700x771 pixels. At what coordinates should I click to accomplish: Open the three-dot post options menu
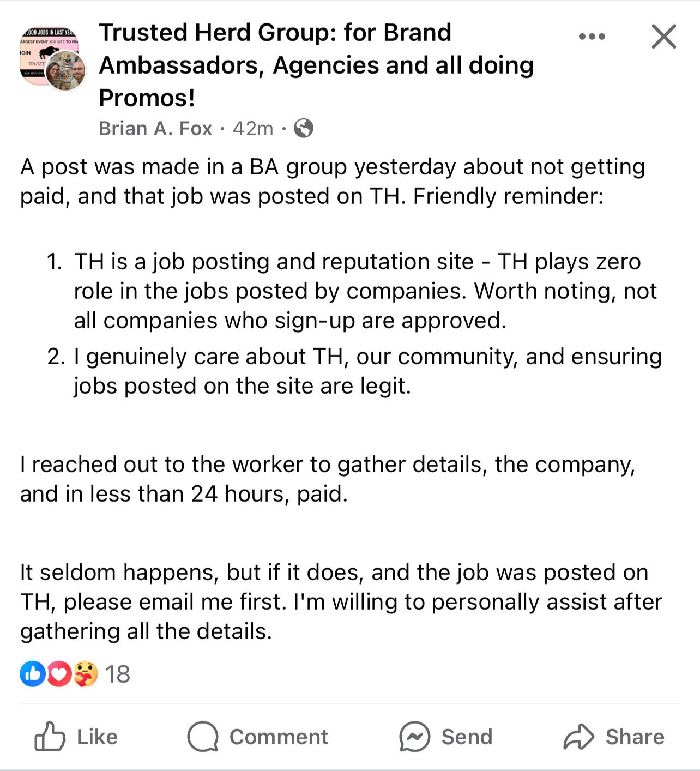pos(592,37)
